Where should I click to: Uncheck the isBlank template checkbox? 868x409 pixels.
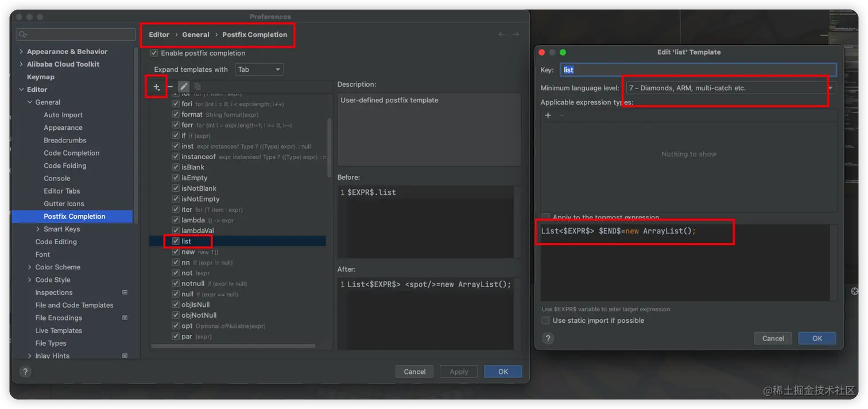pos(176,167)
